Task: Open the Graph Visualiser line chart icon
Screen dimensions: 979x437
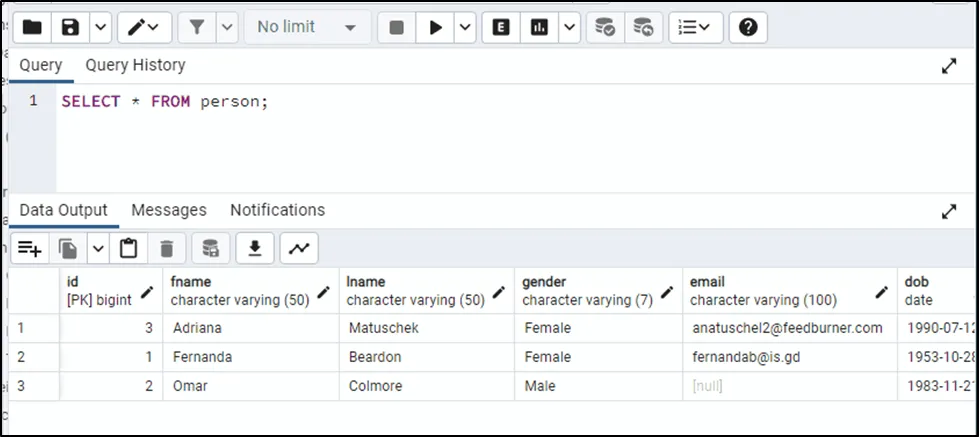Action: (x=298, y=248)
